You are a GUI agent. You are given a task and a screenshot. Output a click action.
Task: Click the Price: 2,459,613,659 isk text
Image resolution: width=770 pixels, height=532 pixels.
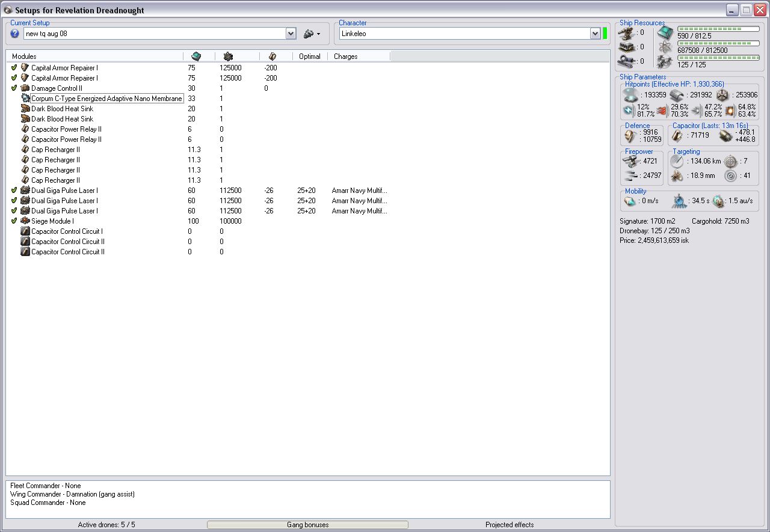(x=654, y=240)
